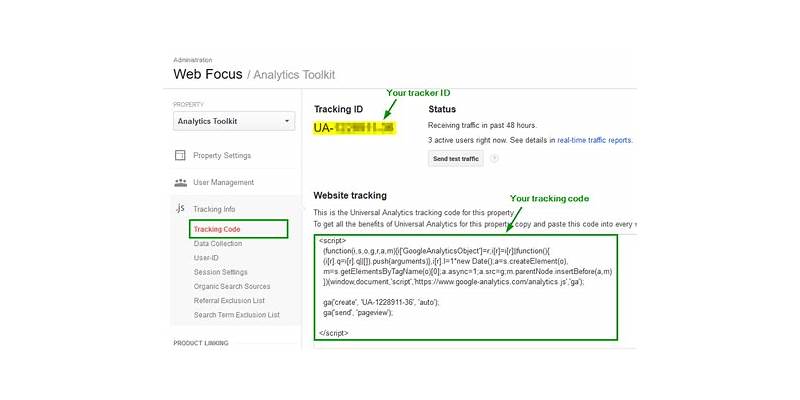Open the Analytics Toolkit property dropdown
The image size is (800, 400).
(x=234, y=121)
